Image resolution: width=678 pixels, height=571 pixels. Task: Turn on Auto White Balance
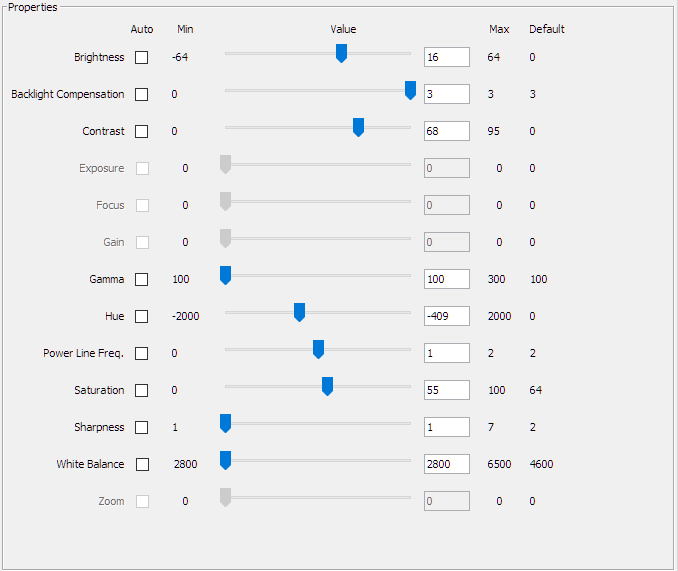[141, 464]
